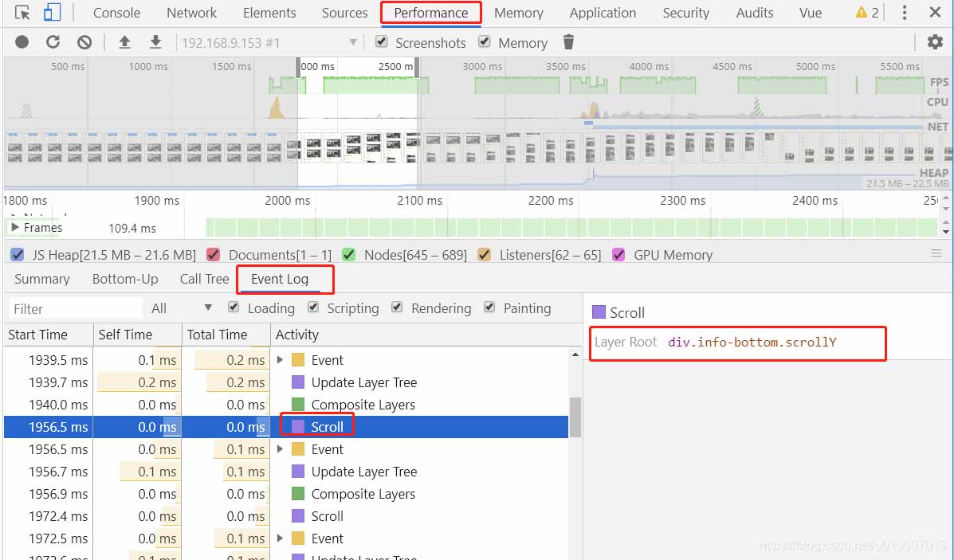This screenshot has height=560, width=954.
Task: Click the overview left selection handle
Action: pos(298,68)
